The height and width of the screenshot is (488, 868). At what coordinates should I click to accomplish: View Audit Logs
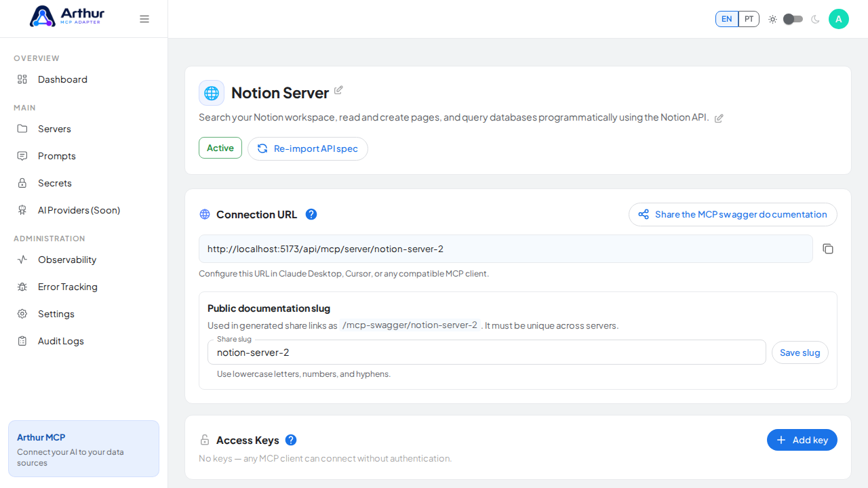pos(83,341)
